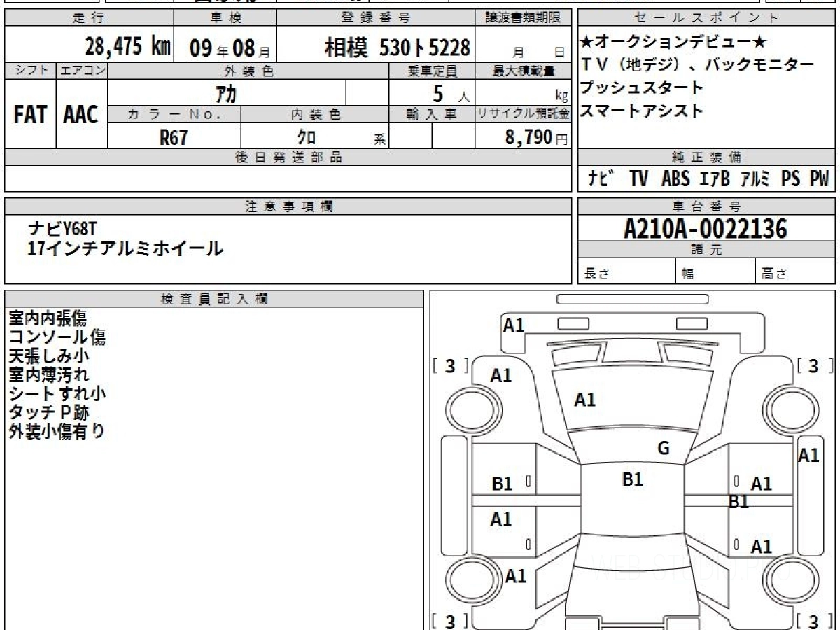The width and height of the screenshot is (840, 630).
Task: Click the 検査員記入欄 header
Action: [x=214, y=298]
